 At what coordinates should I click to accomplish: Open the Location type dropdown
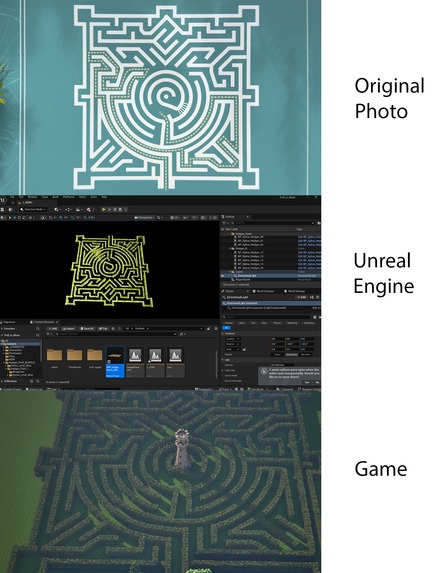tap(233, 339)
